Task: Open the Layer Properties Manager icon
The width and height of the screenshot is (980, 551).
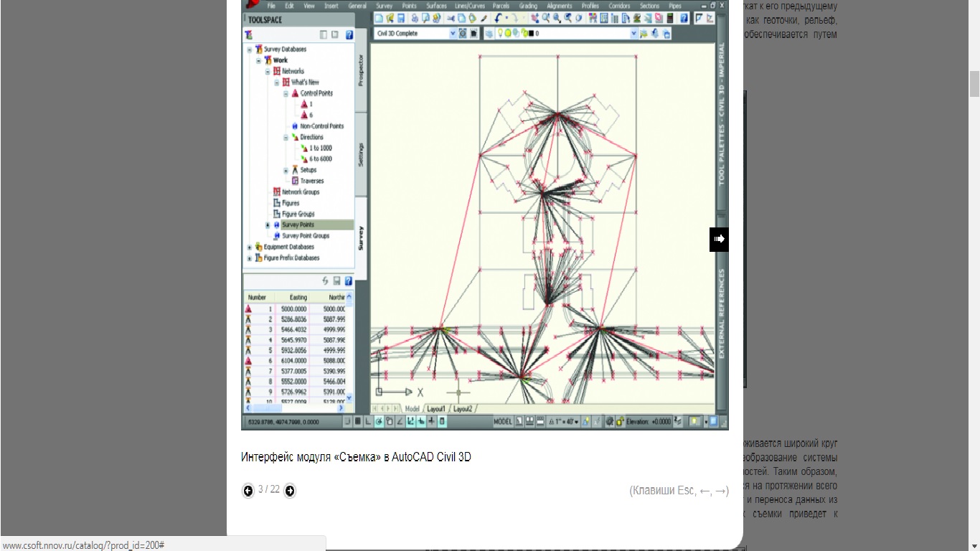Action: 489,33
